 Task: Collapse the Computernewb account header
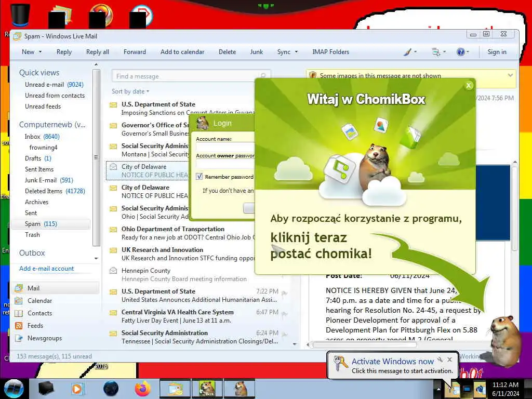(52, 125)
